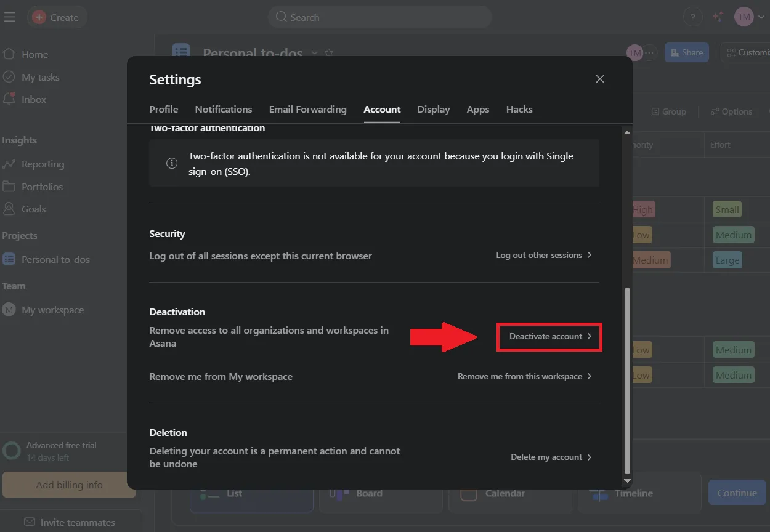Click the Effort column header

[720, 145]
